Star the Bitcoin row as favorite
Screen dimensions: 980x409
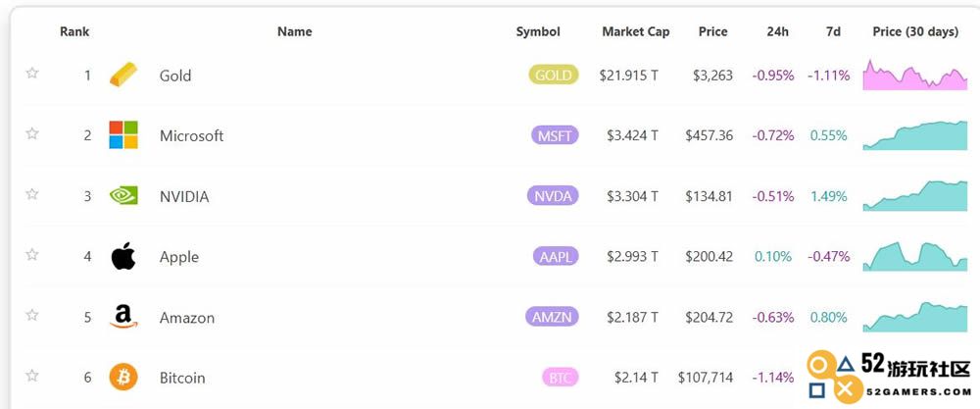32,376
